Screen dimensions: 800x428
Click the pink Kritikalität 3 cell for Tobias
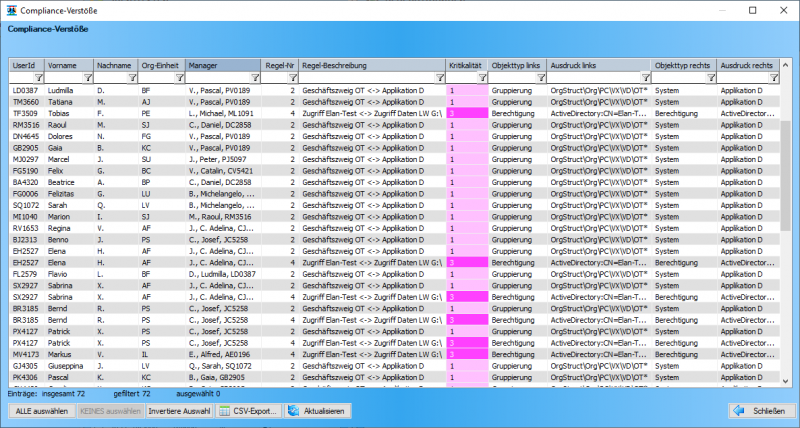click(467, 113)
